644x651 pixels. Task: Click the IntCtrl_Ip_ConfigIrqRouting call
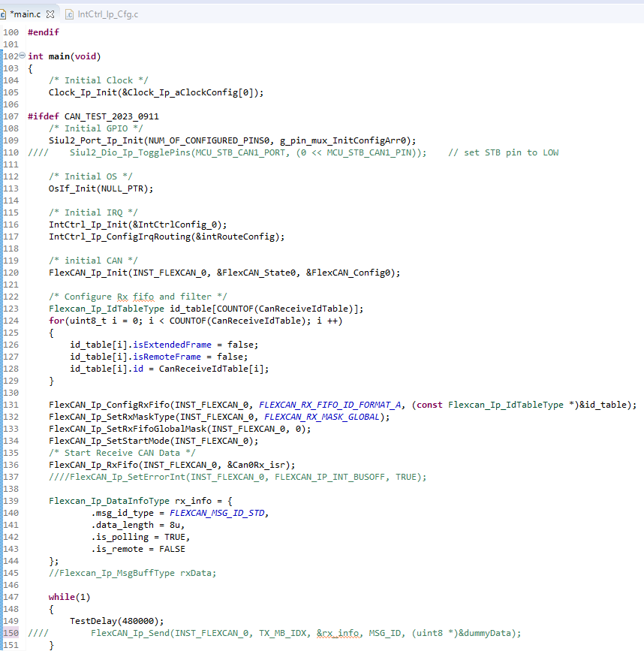(167, 237)
